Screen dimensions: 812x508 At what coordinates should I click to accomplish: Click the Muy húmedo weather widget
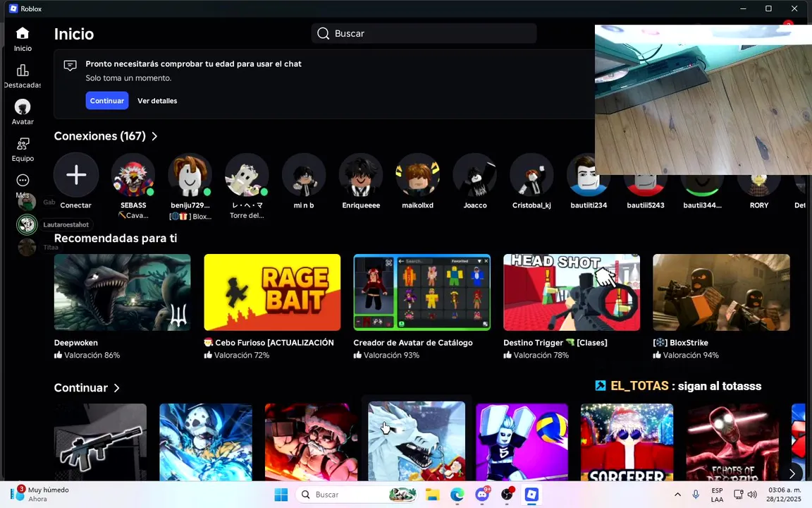click(x=40, y=494)
